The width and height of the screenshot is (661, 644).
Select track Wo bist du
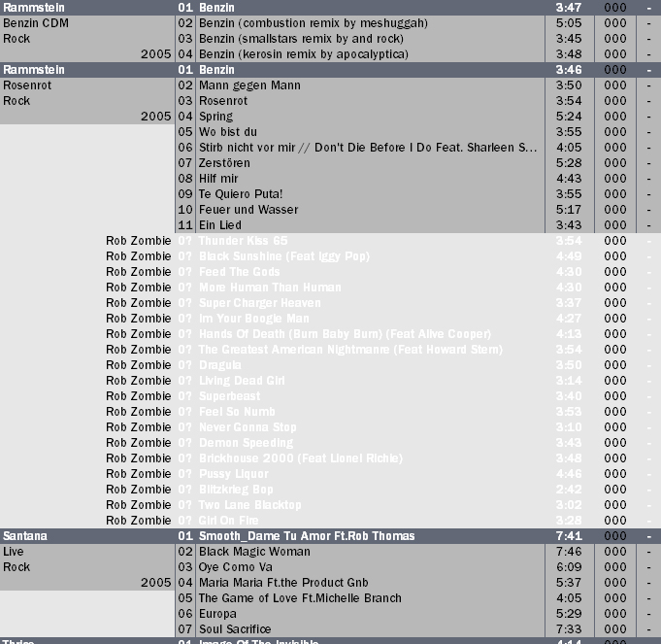pos(228,132)
